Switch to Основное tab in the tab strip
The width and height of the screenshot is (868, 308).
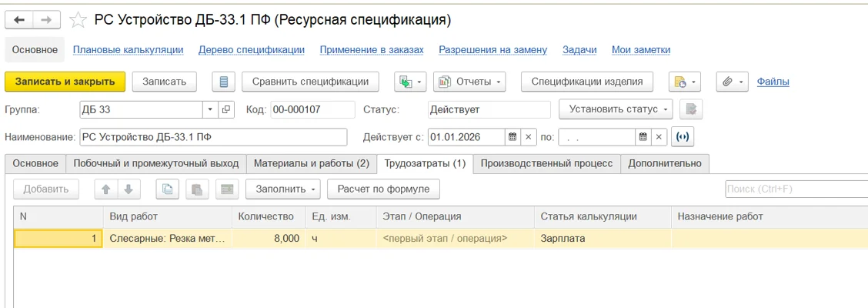point(35,164)
